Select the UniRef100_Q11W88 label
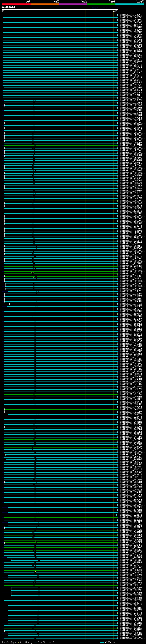The width and height of the screenshot is (146, 644). (131, 103)
